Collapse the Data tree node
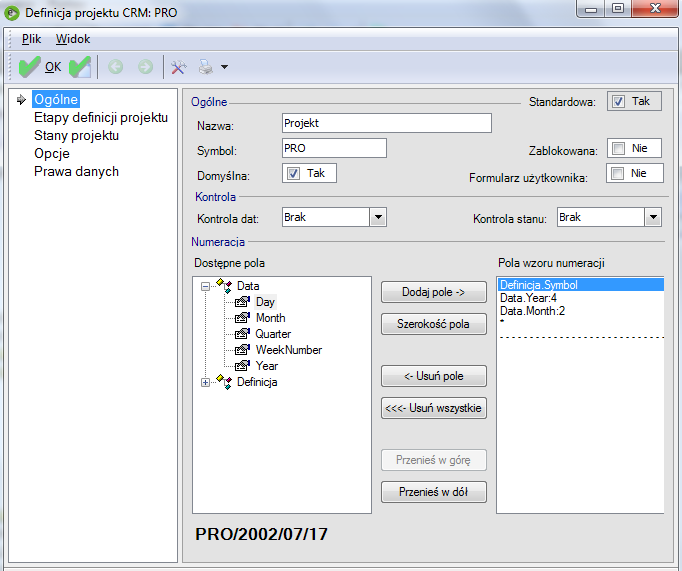 click(205, 286)
